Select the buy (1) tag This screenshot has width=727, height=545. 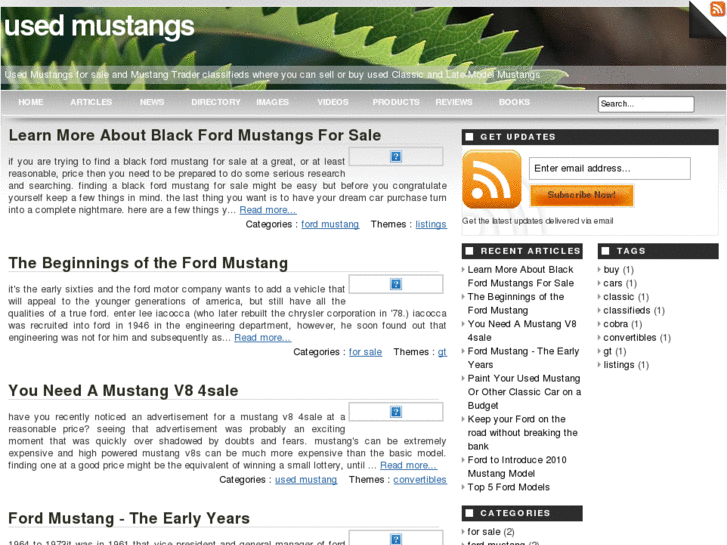pyautogui.click(x=619, y=269)
